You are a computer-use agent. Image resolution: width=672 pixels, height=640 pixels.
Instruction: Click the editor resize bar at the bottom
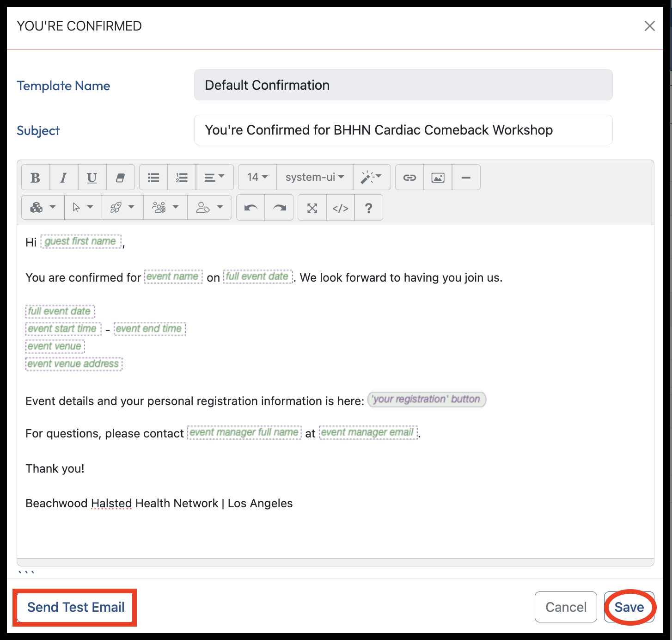coord(336,562)
